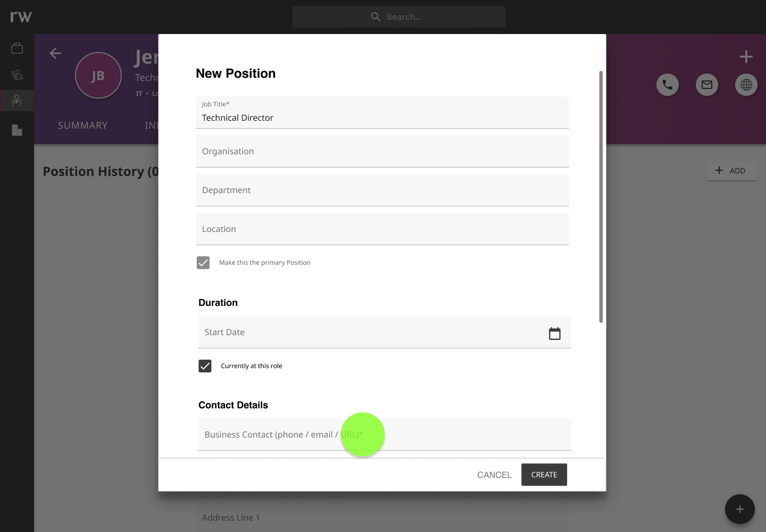This screenshot has width=766, height=532.
Task: Click the Location field
Action: pyautogui.click(x=382, y=229)
